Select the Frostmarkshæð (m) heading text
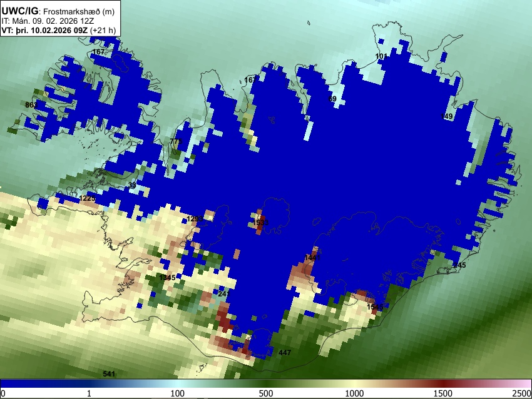The width and height of the screenshot is (532, 399). point(79,11)
